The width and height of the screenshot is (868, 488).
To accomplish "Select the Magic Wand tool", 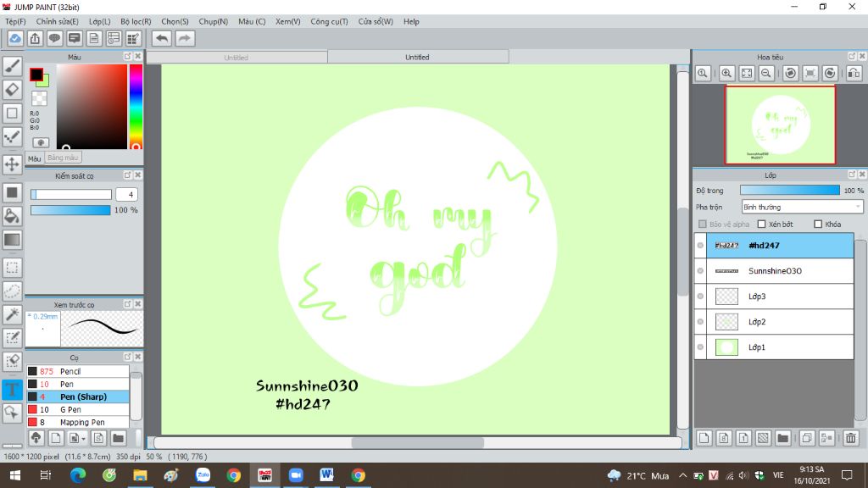I will pos(12,314).
